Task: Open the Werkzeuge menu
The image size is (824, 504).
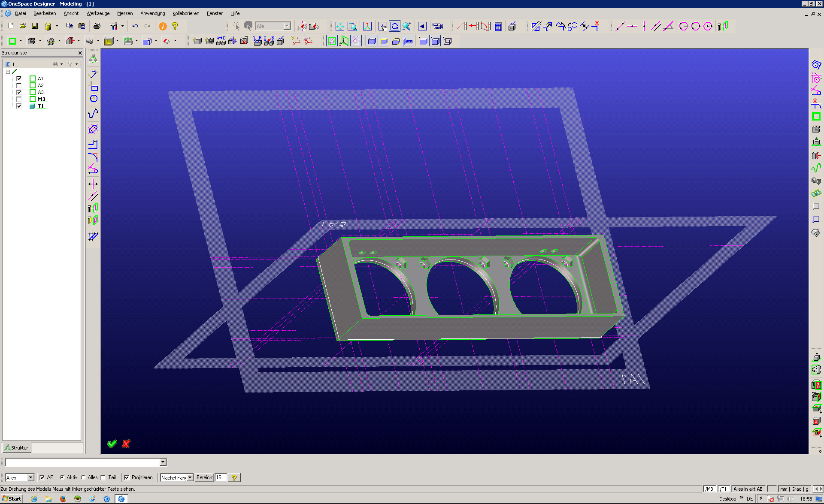Action: pyautogui.click(x=98, y=13)
